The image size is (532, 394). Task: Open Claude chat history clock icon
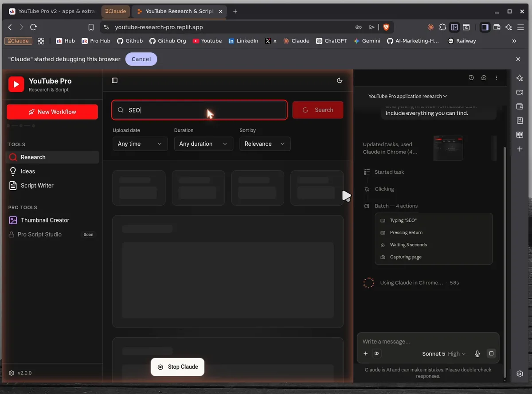[471, 78]
